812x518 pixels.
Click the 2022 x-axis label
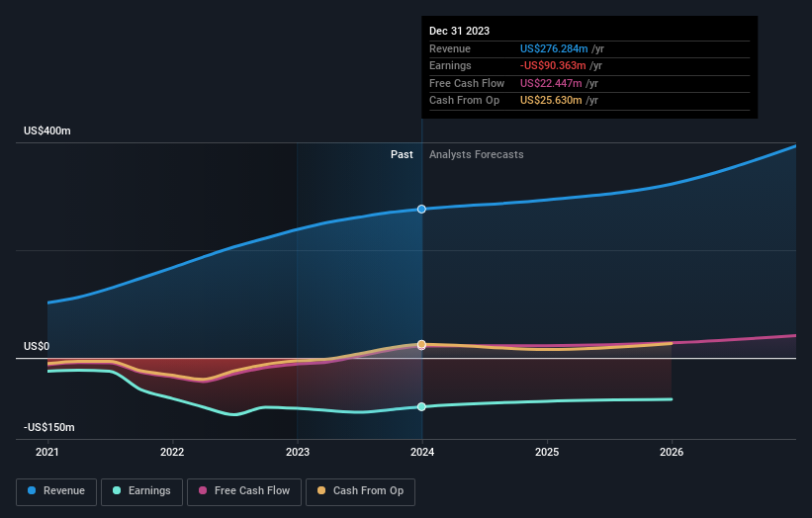[172, 453]
